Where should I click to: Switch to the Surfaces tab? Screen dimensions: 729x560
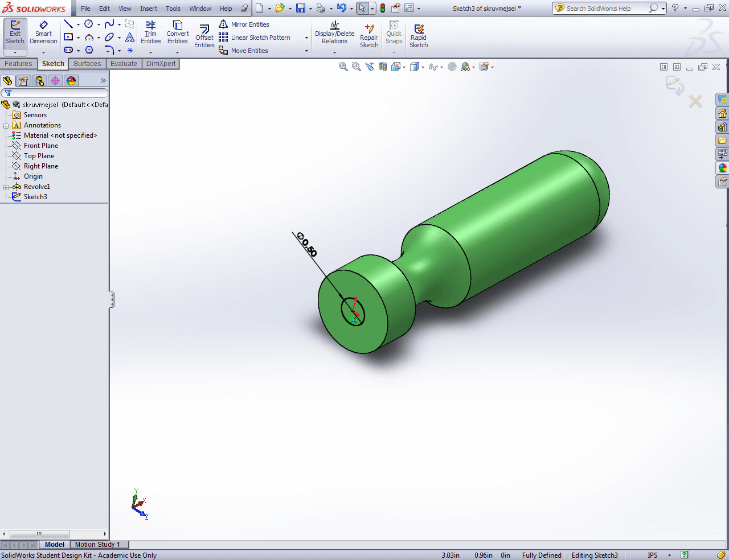[x=87, y=64]
